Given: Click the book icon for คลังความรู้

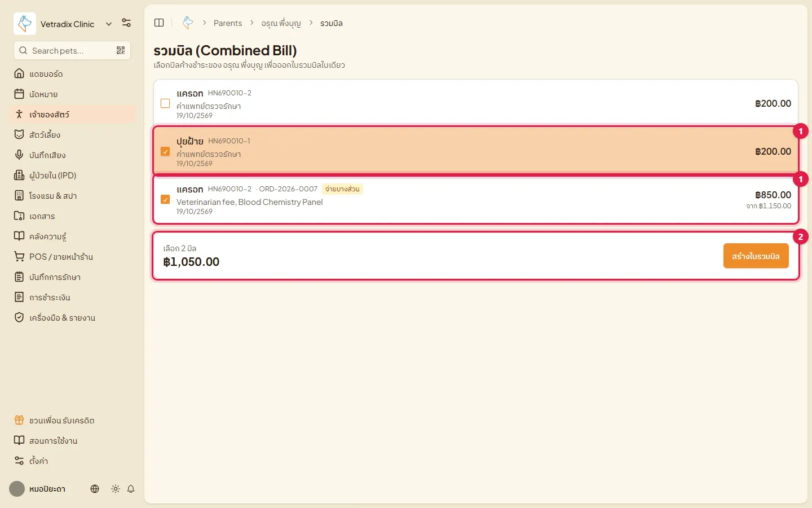Looking at the screenshot, I should pyautogui.click(x=19, y=237).
